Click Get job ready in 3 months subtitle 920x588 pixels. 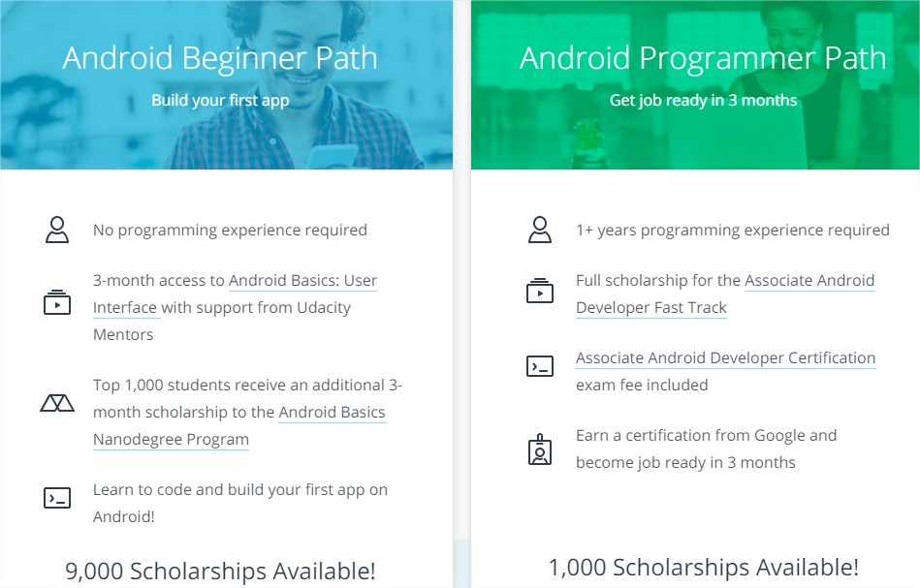(703, 100)
